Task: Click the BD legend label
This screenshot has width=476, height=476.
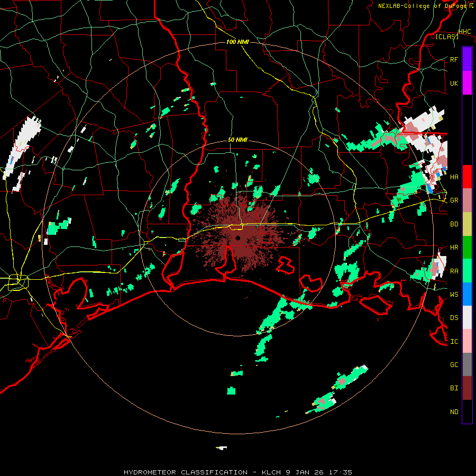Action: [x=454, y=224]
